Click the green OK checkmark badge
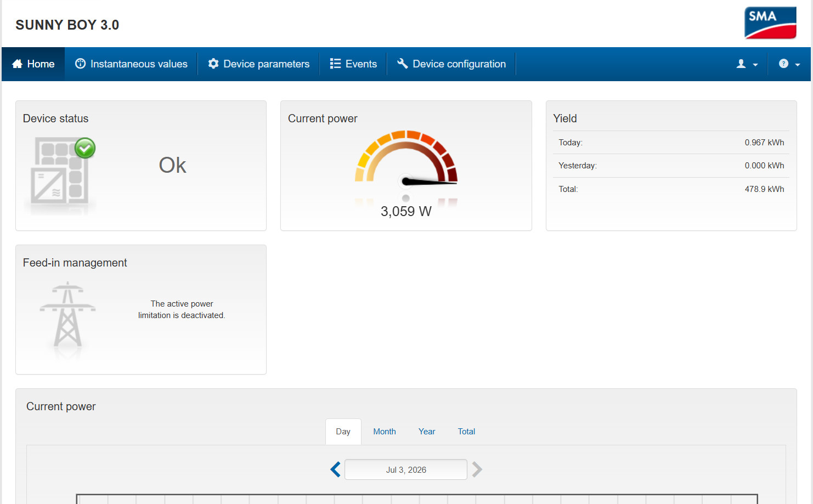This screenshot has height=504, width=813. pyautogui.click(x=85, y=148)
